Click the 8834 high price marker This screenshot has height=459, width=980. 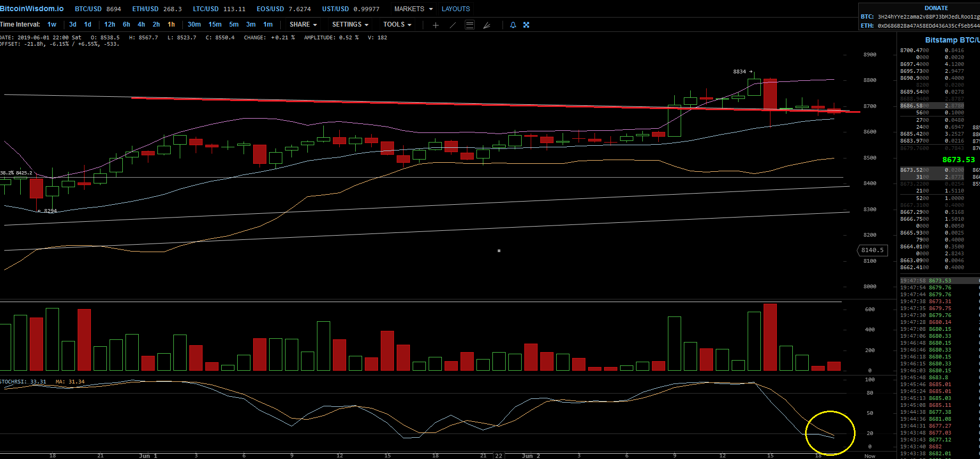[742, 72]
